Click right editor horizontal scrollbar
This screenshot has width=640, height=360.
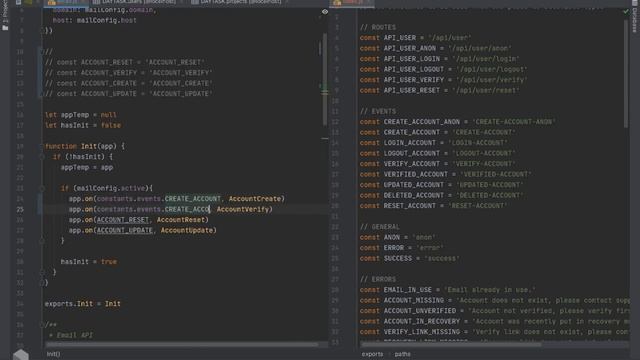click(x=451, y=345)
